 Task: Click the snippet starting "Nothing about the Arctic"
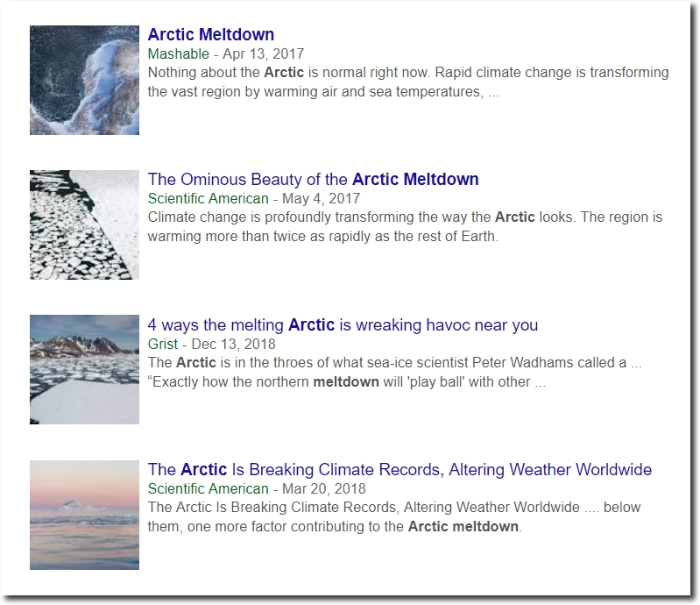(x=408, y=82)
